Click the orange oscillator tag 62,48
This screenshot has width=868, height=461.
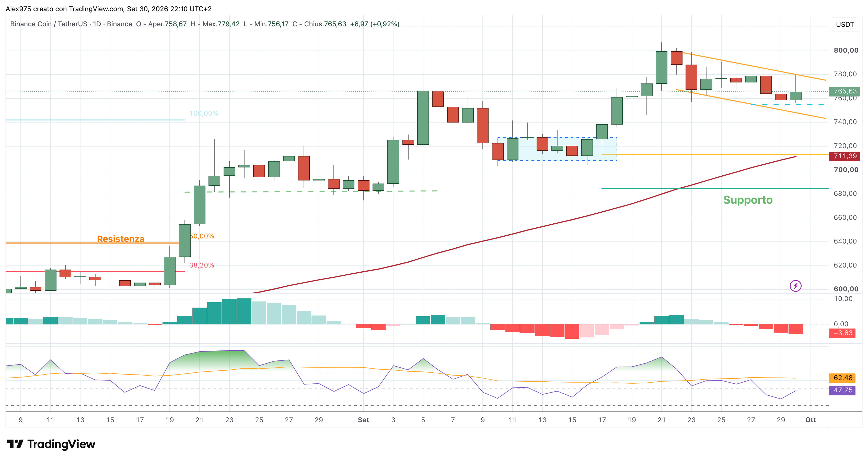[x=842, y=378]
